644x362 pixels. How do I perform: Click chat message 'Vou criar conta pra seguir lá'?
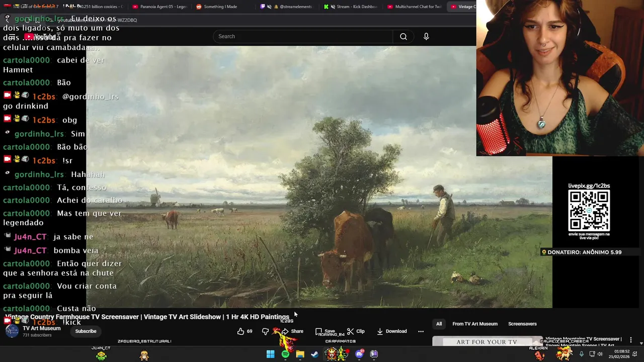[x=60, y=291]
